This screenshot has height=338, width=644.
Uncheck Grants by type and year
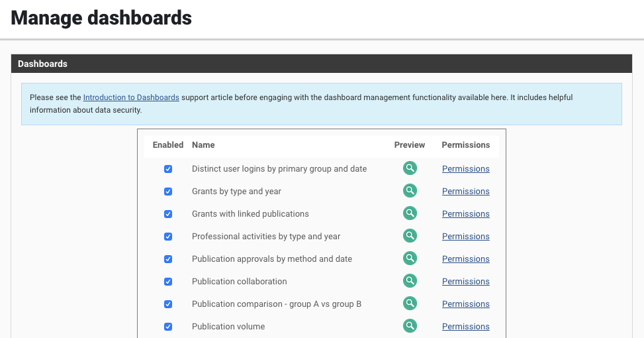click(x=168, y=192)
